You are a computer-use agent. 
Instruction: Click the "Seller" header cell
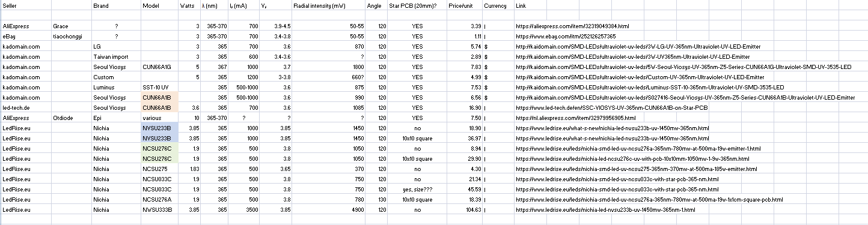pos(26,5)
